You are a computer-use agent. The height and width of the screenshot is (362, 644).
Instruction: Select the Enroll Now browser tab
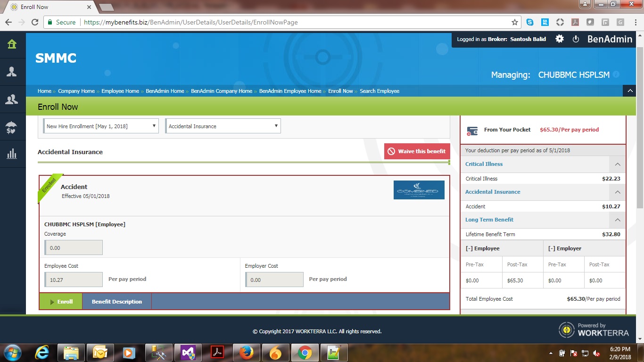(50, 7)
